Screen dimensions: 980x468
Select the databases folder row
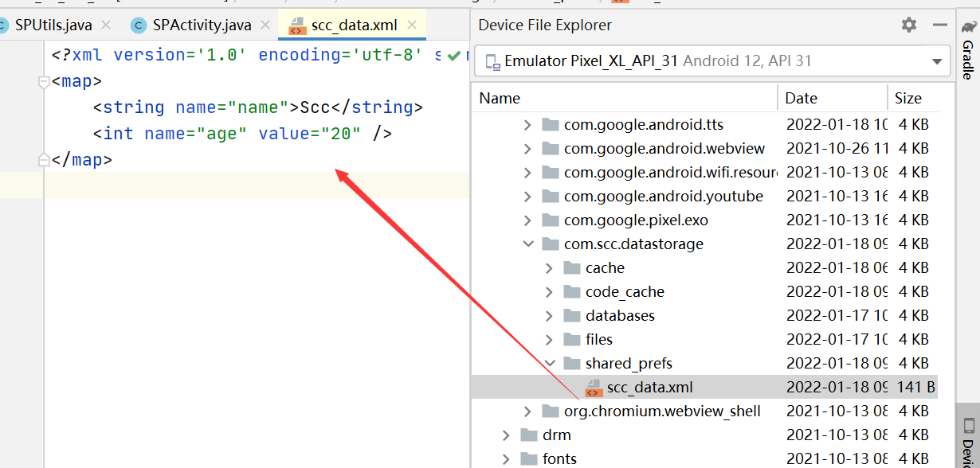(x=704, y=316)
